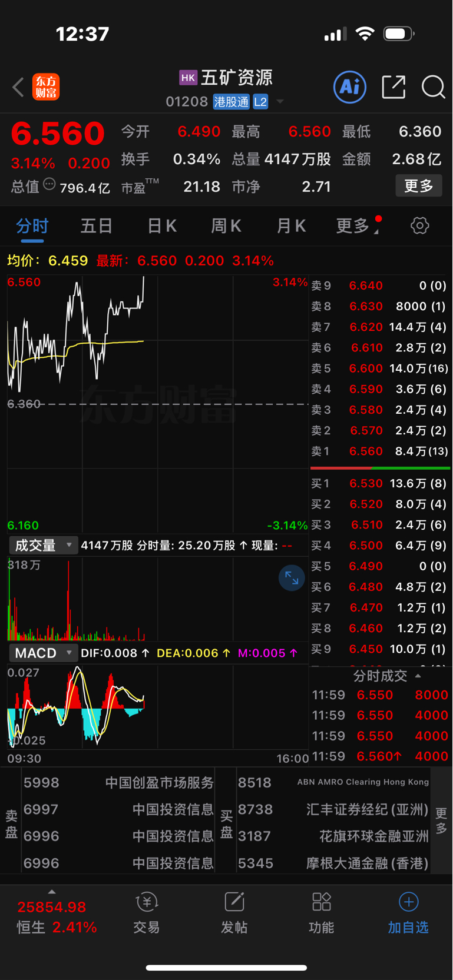
Task: Expand the 分时成交 panel arrow
Action: coord(418,676)
